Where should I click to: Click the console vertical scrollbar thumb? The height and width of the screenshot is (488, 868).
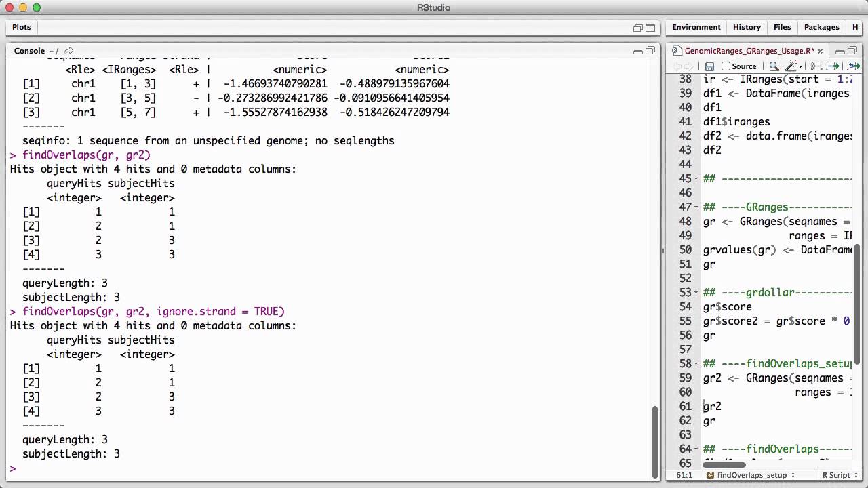(655, 441)
